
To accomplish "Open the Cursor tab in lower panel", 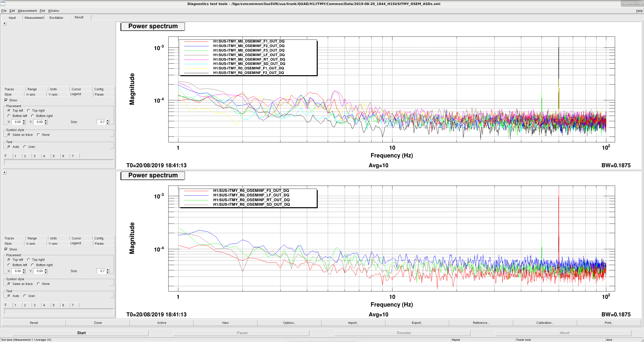I will [x=76, y=238].
